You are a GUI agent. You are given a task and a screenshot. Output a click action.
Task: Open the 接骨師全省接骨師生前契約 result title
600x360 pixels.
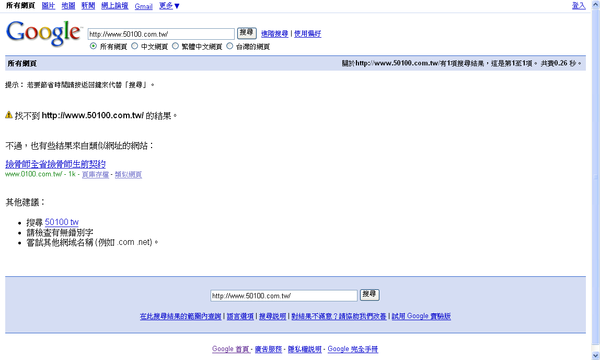pos(55,164)
